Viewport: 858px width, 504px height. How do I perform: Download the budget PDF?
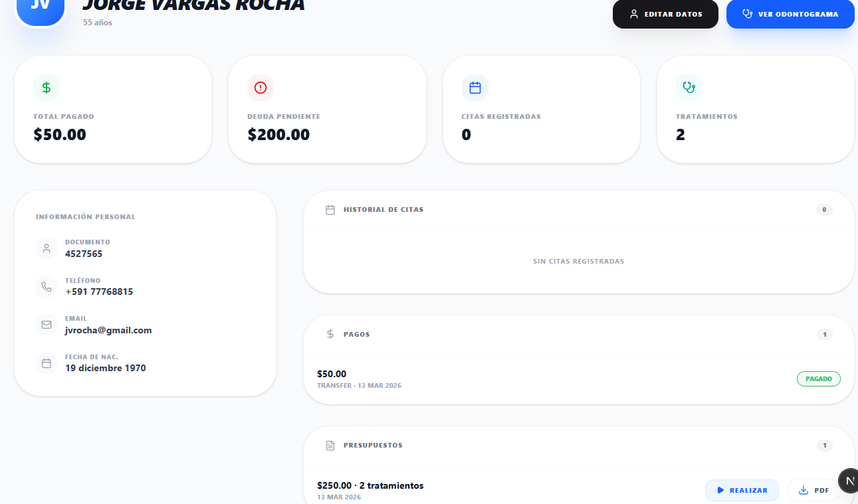(813, 490)
